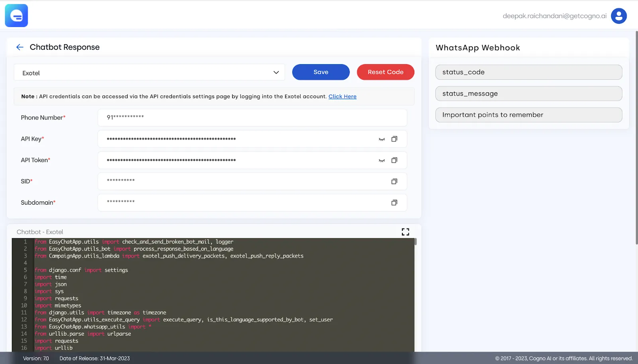
Task: Go back using the Chatbot Response arrow
Action: [20, 47]
